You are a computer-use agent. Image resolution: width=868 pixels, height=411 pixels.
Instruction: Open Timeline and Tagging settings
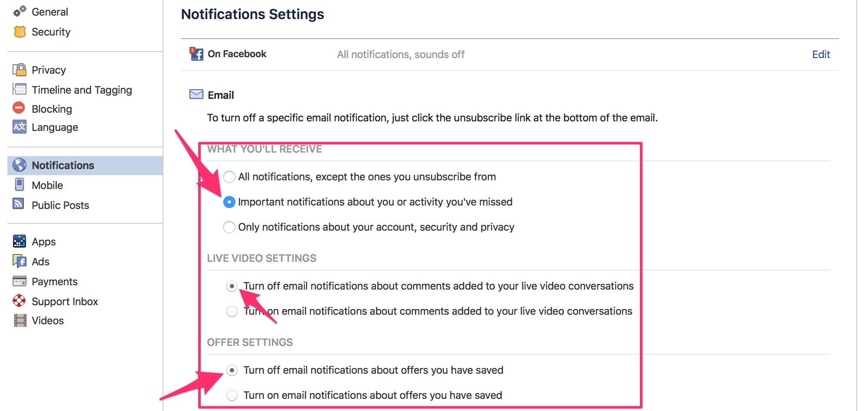click(x=82, y=90)
